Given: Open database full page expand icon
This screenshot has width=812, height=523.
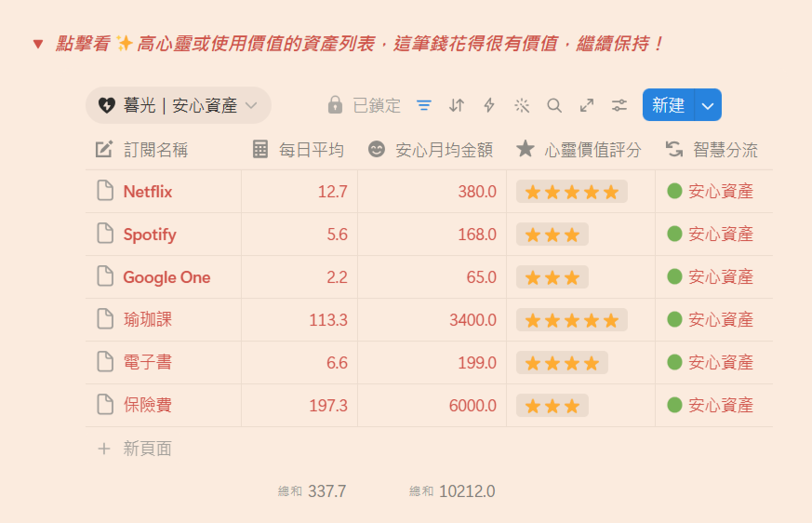Looking at the screenshot, I should click(x=587, y=105).
